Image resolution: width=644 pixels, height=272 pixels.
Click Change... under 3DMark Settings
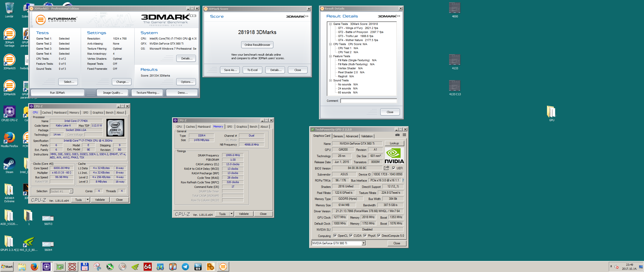[122, 82]
